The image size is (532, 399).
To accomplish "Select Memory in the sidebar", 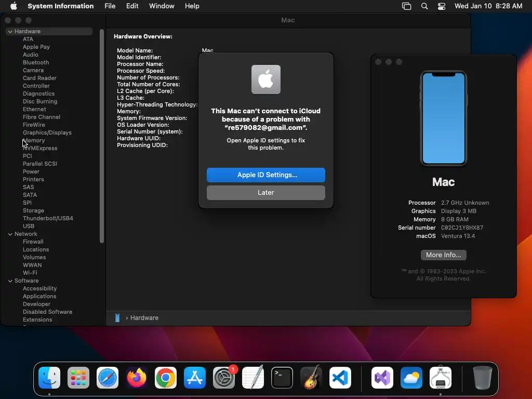I will click(34, 140).
